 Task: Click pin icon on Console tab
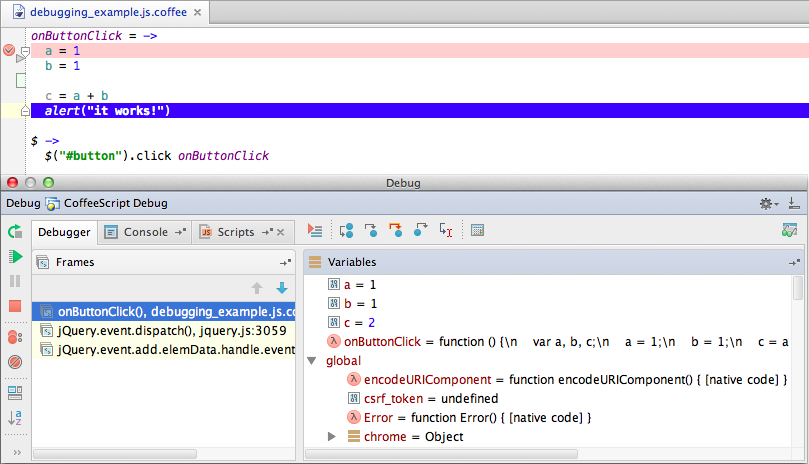180,232
